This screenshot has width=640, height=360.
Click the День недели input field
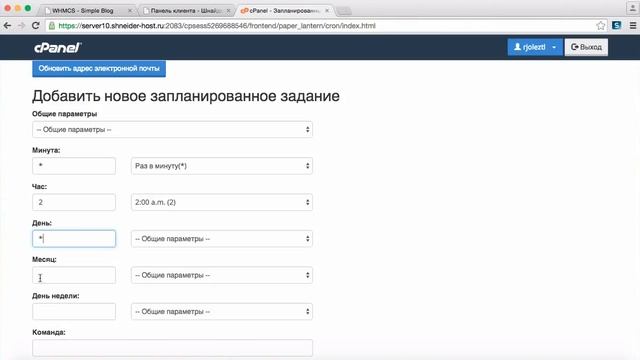pyautogui.click(x=74, y=311)
